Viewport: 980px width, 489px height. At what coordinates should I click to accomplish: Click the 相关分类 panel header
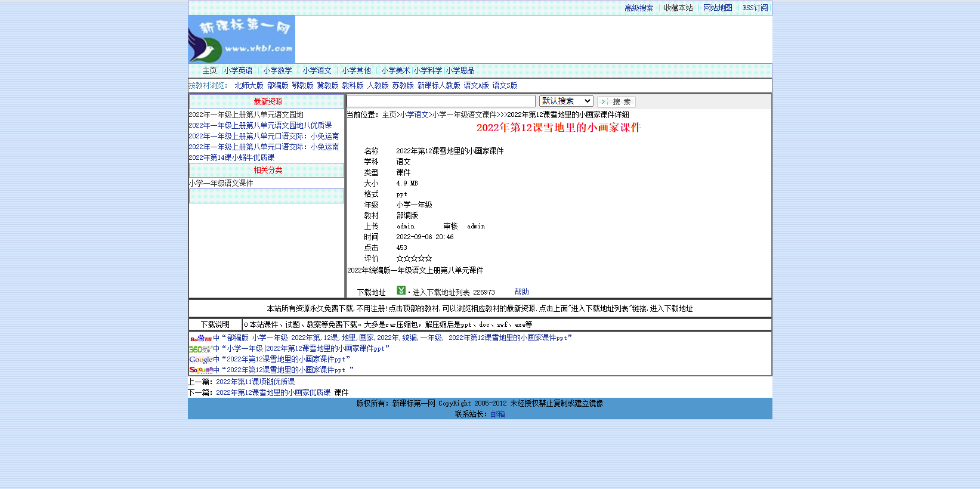[267, 170]
